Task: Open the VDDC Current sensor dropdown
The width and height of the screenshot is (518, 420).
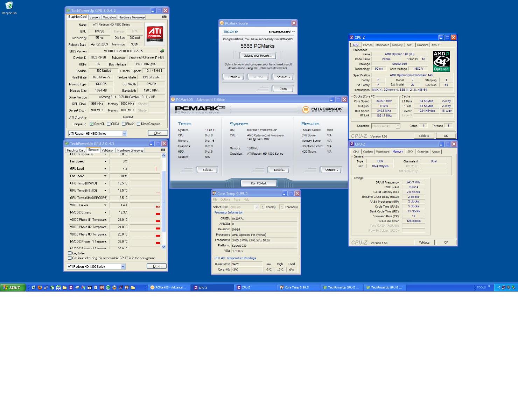Action: pyautogui.click(x=105, y=205)
